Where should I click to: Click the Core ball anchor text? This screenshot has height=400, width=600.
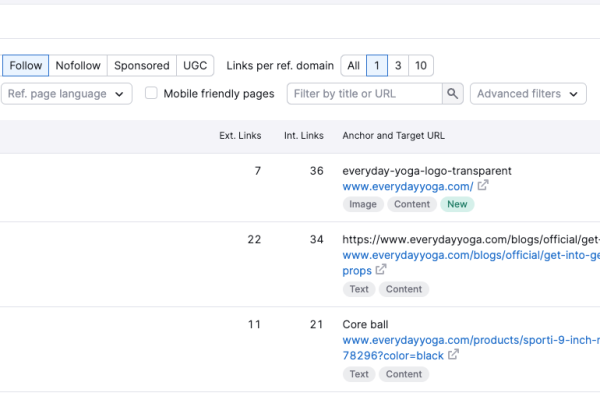click(x=365, y=324)
